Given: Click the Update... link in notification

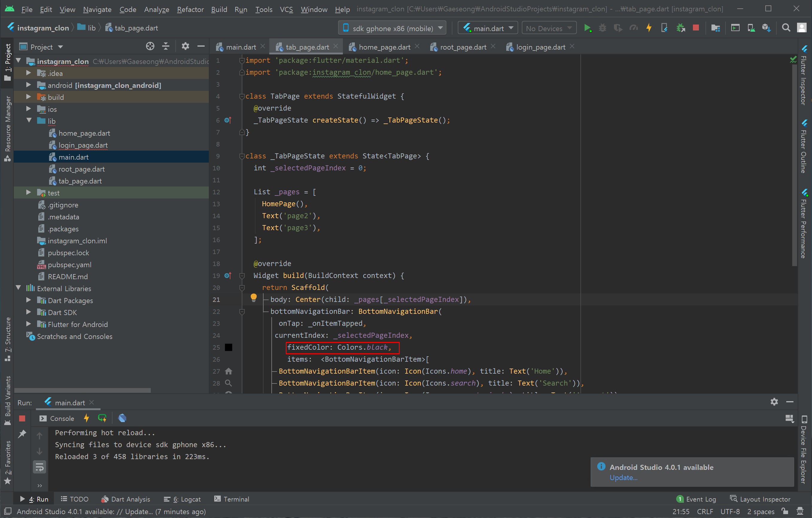Looking at the screenshot, I should pos(623,478).
